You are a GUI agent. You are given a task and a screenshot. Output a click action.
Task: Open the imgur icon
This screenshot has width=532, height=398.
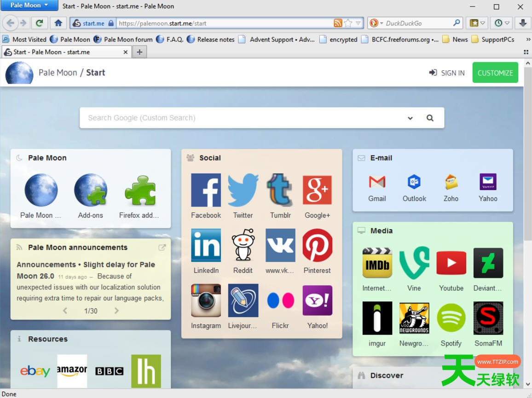pyautogui.click(x=377, y=318)
